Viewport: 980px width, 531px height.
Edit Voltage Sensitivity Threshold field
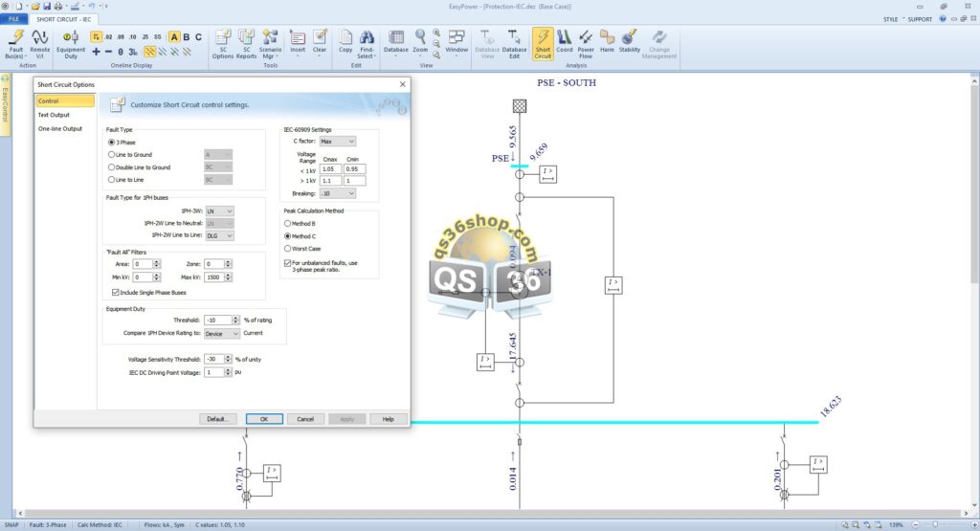click(214, 359)
